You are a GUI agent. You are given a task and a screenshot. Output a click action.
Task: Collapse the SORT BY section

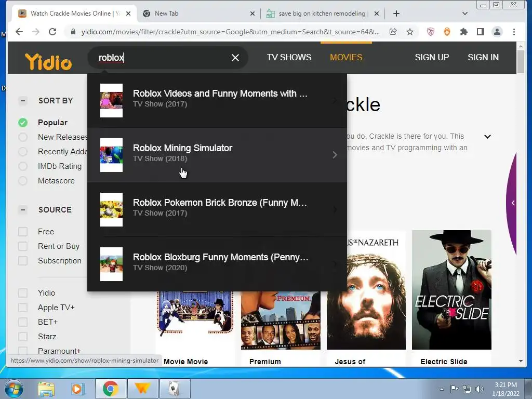[23, 101]
